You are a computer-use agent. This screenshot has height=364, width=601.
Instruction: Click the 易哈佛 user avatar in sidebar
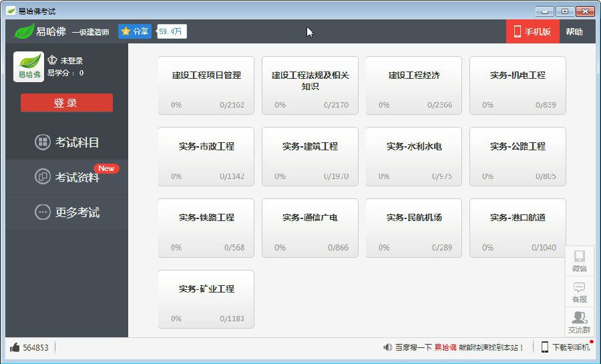click(29, 67)
